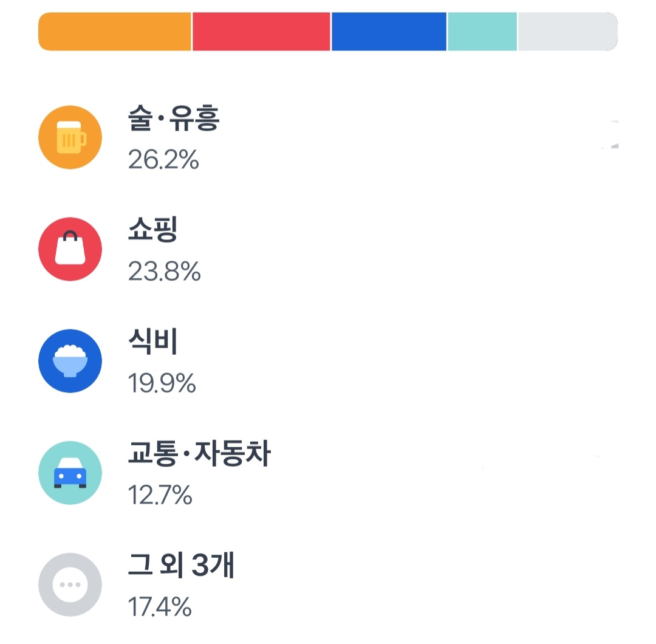The image size is (656, 644).
Task: Select the red segment of the spending bar
Action: point(261,32)
